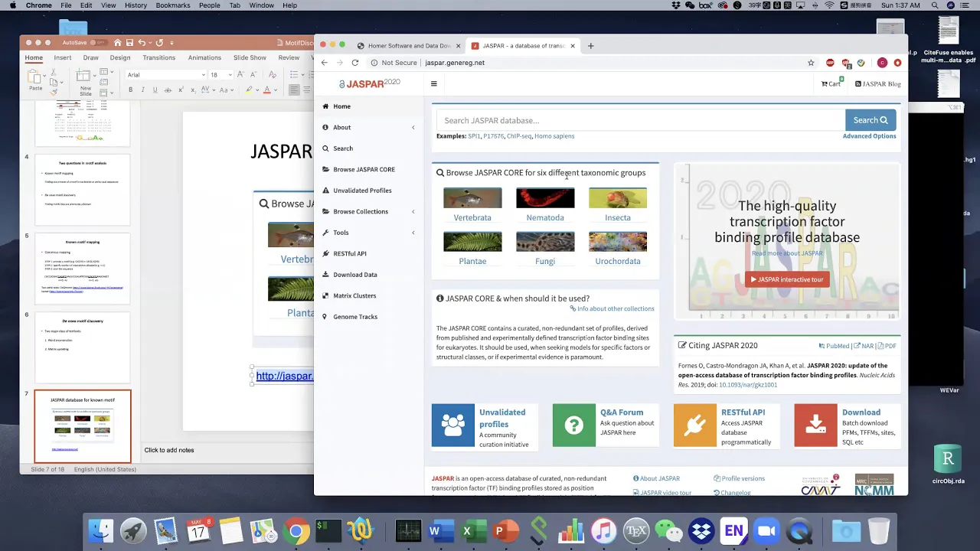Apply Bold formatting in PowerPoint
Screen dimensions: 980x551
click(130, 90)
